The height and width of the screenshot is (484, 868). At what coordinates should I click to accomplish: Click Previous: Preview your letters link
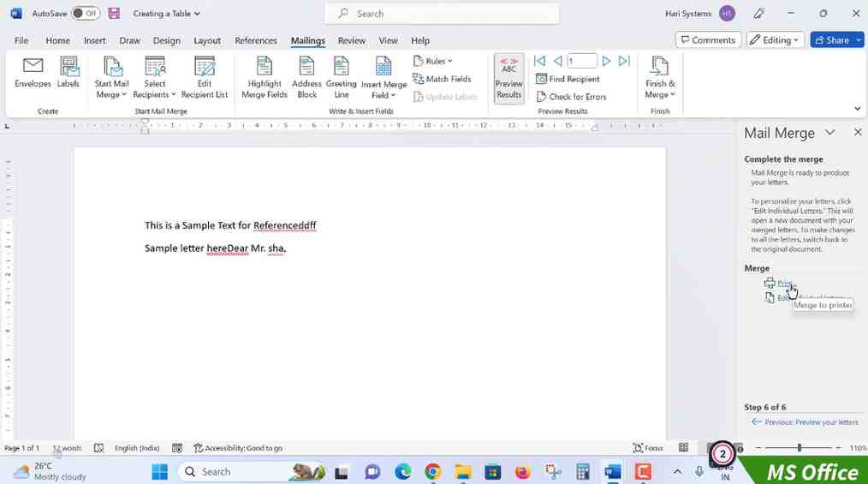[806, 422]
